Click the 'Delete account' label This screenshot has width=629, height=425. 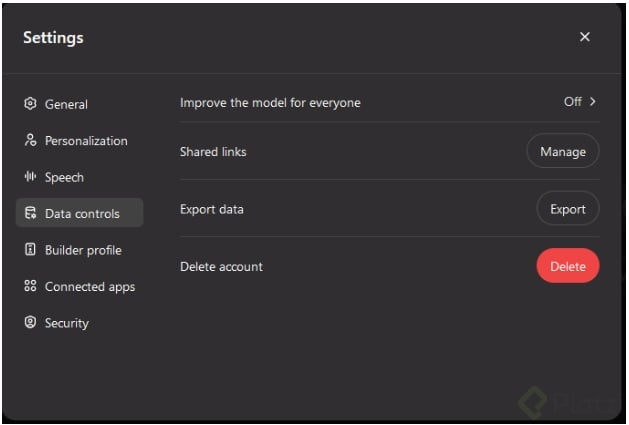click(221, 266)
